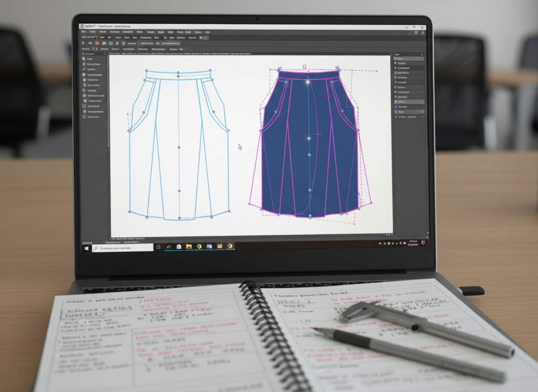Click the back arrow icon in the toolbar
This screenshot has height=392, width=538.
(84, 43)
